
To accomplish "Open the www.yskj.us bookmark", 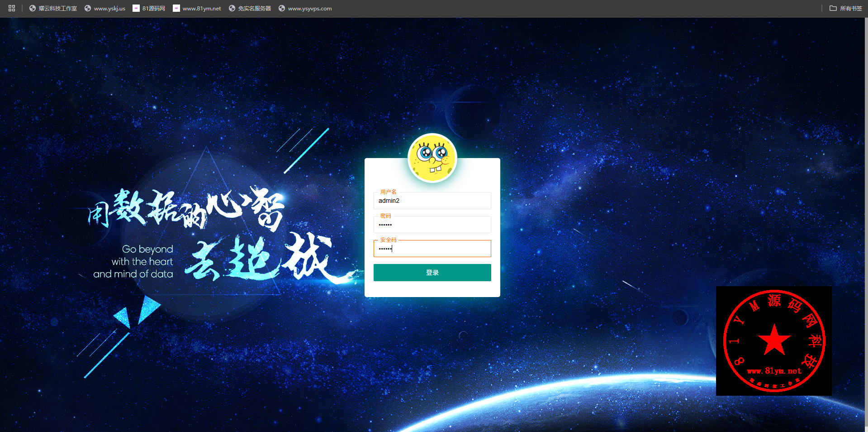I will [105, 8].
